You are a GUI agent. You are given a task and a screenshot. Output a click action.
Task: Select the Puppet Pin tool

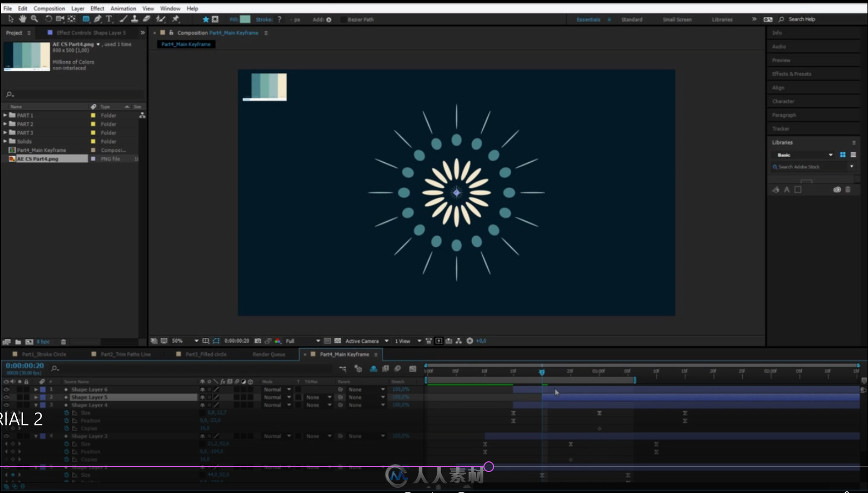[175, 19]
